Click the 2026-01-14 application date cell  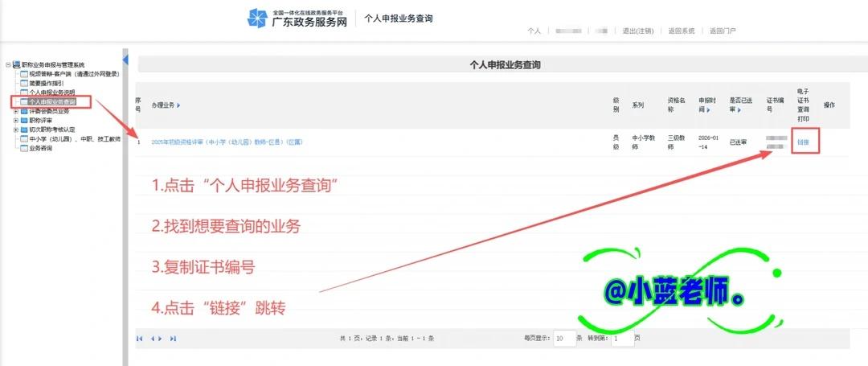[x=708, y=142]
